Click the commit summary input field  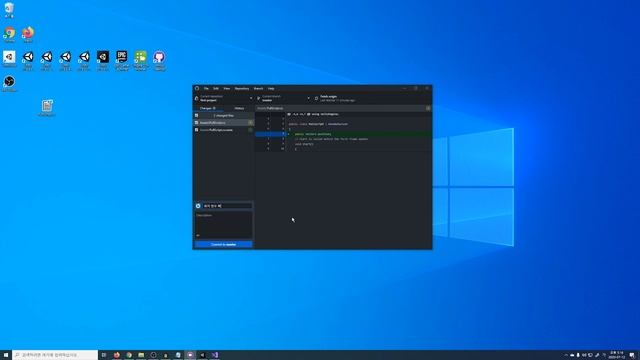click(x=227, y=206)
